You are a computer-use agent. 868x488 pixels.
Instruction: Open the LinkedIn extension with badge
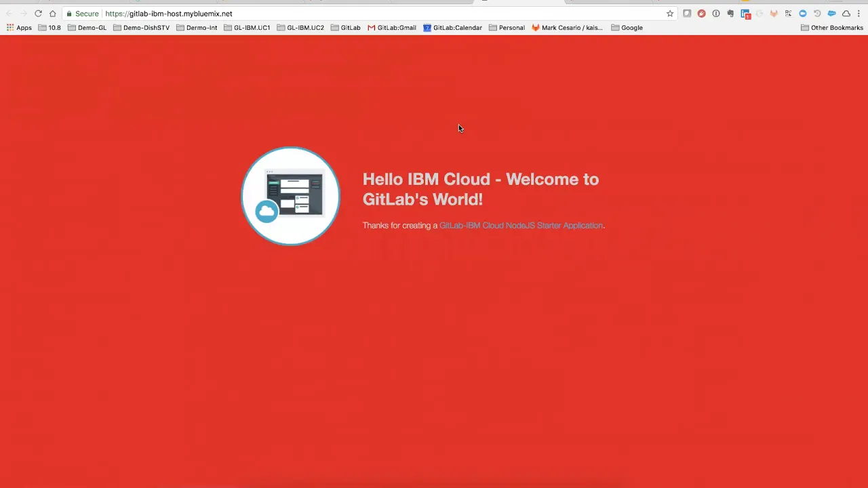coord(745,14)
